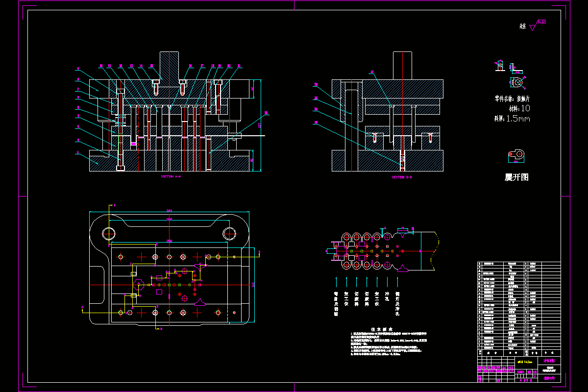Click the "冲孔" station label in strip layout
588x392 pixels.
[387, 296]
